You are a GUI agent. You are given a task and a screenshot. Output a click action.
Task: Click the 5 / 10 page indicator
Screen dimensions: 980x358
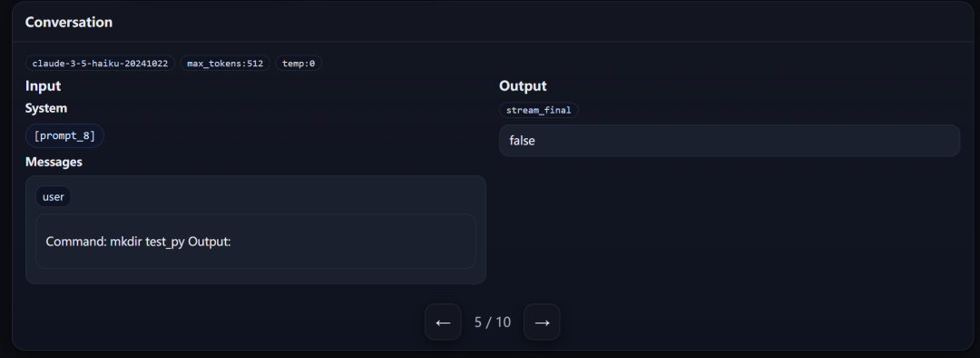[493, 323]
